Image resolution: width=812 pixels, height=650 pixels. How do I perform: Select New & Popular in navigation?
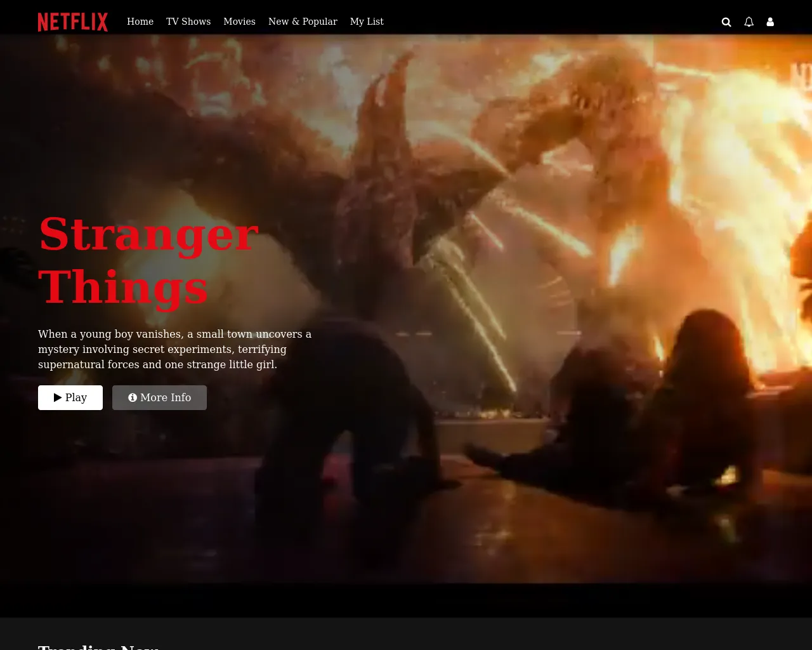pyautogui.click(x=303, y=22)
